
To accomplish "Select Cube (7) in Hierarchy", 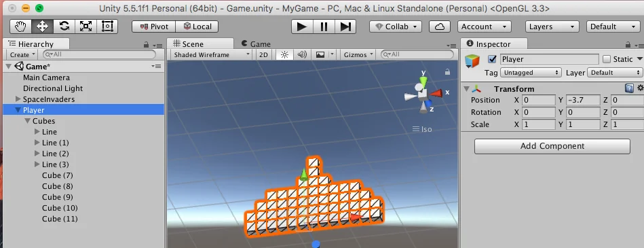I will [x=58, y=175].
